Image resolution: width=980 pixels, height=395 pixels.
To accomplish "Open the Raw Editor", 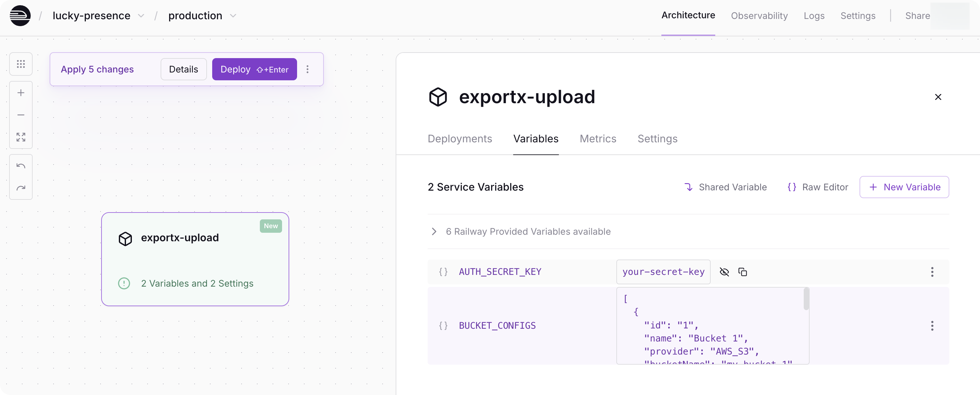I will click(x=817, y=187).
